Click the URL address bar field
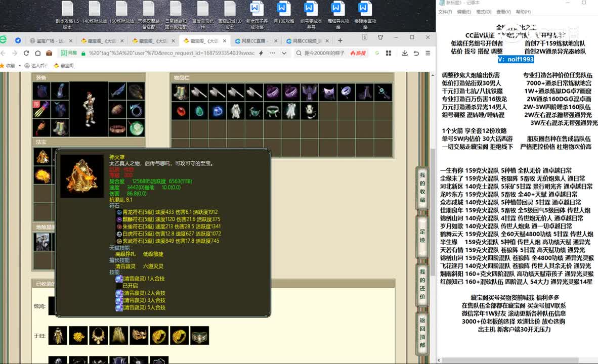The width and height of the screenshot is (598, 364). 172,53
